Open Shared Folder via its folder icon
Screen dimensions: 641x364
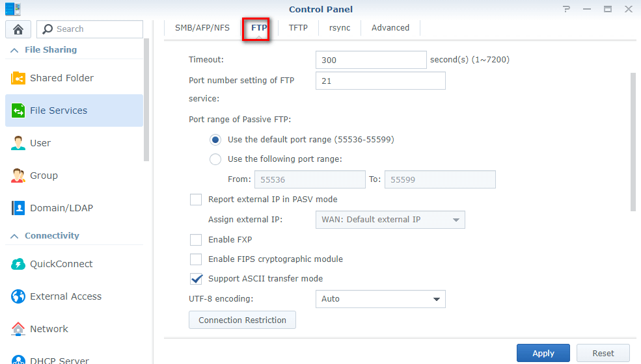[18, 78]
